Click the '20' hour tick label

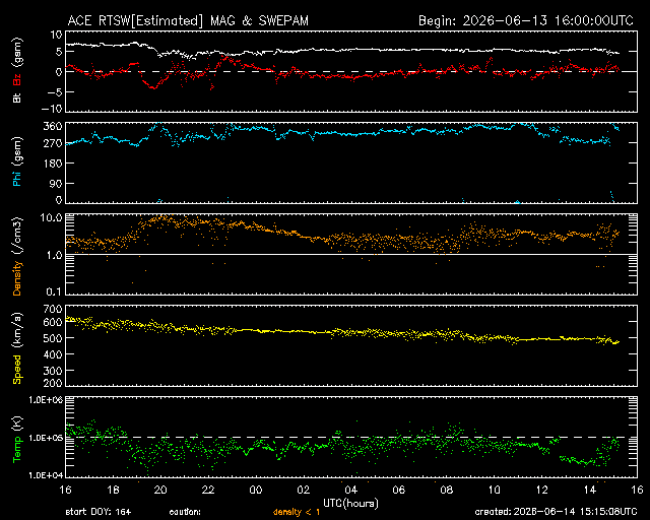160,490
